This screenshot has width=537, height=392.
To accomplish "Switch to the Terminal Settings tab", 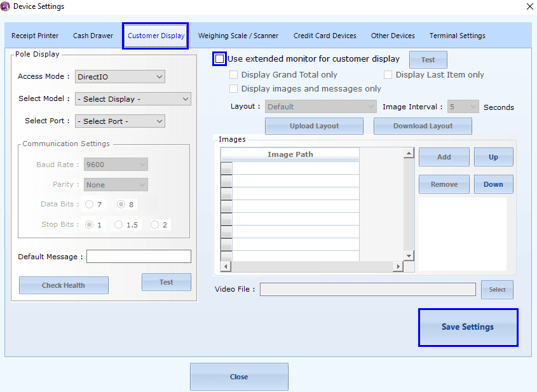I will click(457, 36).
